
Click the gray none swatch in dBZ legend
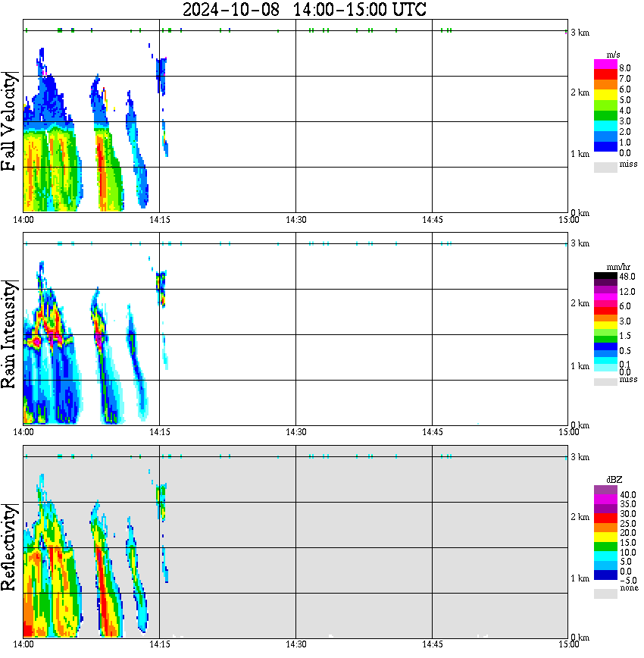(x=605, y=594)
